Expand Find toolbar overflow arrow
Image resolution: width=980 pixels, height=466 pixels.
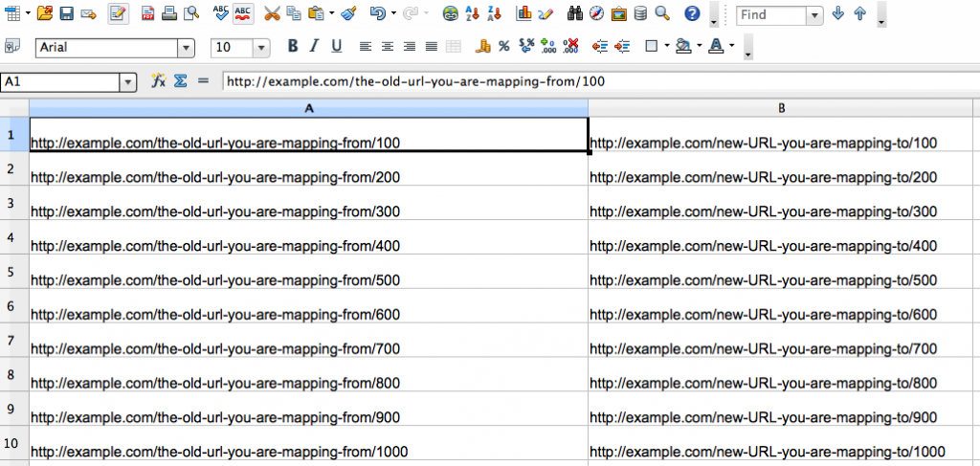pyautogui.click(x=881, y=23)
